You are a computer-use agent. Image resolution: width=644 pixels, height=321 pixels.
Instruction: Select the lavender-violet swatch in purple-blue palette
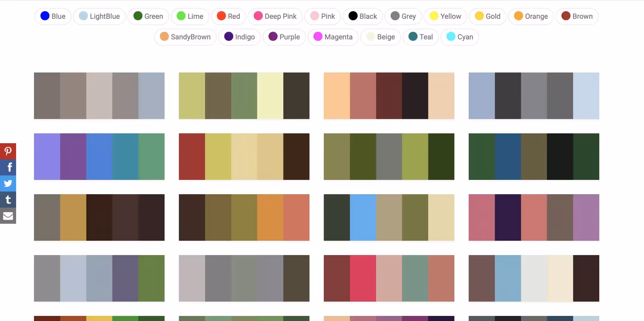(x=47, y=157)
